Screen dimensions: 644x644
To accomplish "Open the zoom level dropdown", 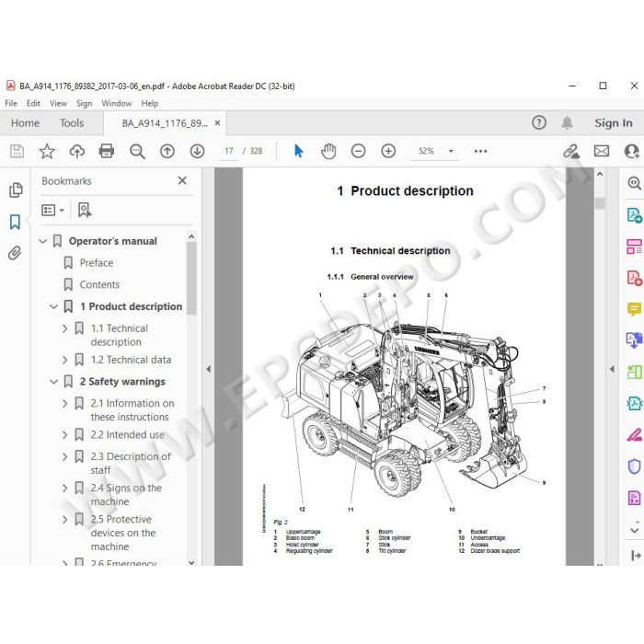I will click(x=451, y=151).
